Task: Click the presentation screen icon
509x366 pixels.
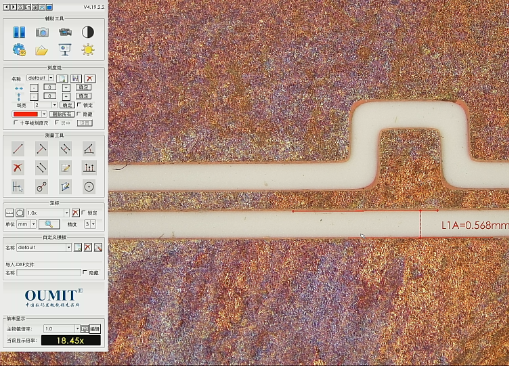Action: pyautogui.click(x=65, y=50)
